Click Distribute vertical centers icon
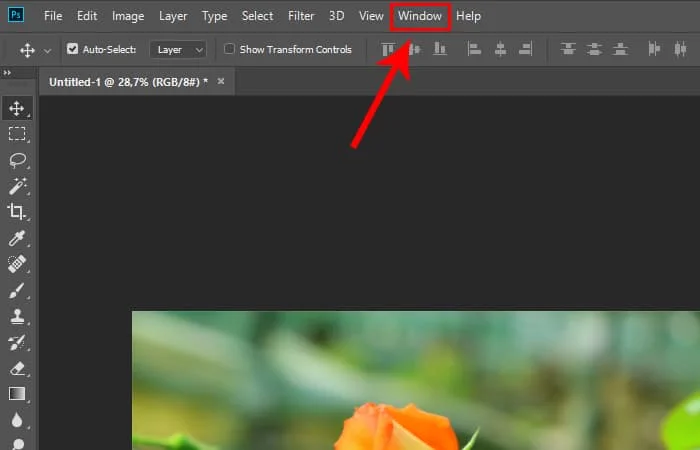Screen dimensions: 700x450 (594, 49)
